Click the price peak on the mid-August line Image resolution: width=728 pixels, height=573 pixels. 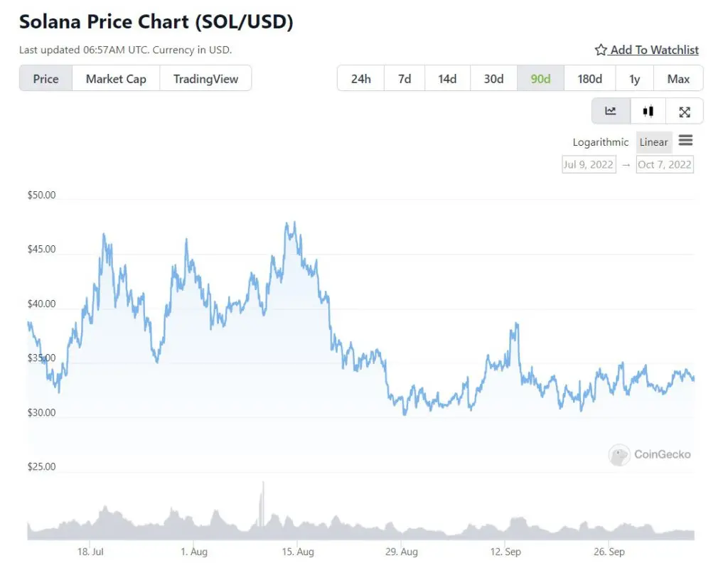pos(294,223)
